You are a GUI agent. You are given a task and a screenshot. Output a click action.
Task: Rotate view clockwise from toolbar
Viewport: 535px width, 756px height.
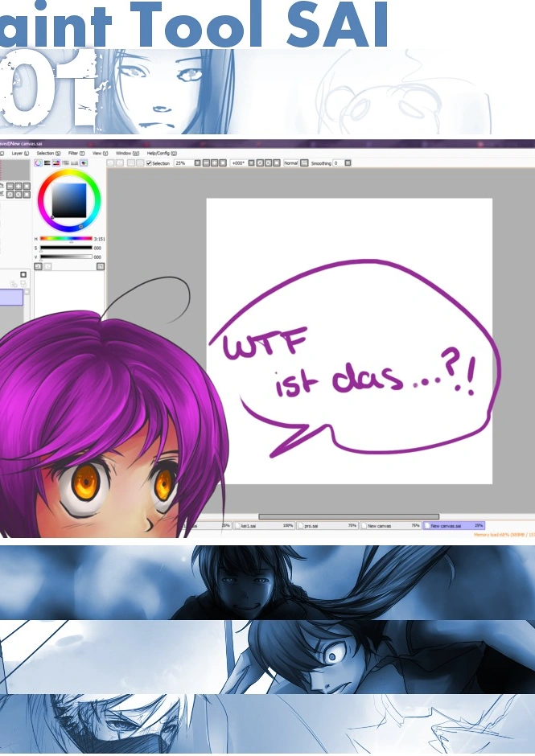(268, 163)
